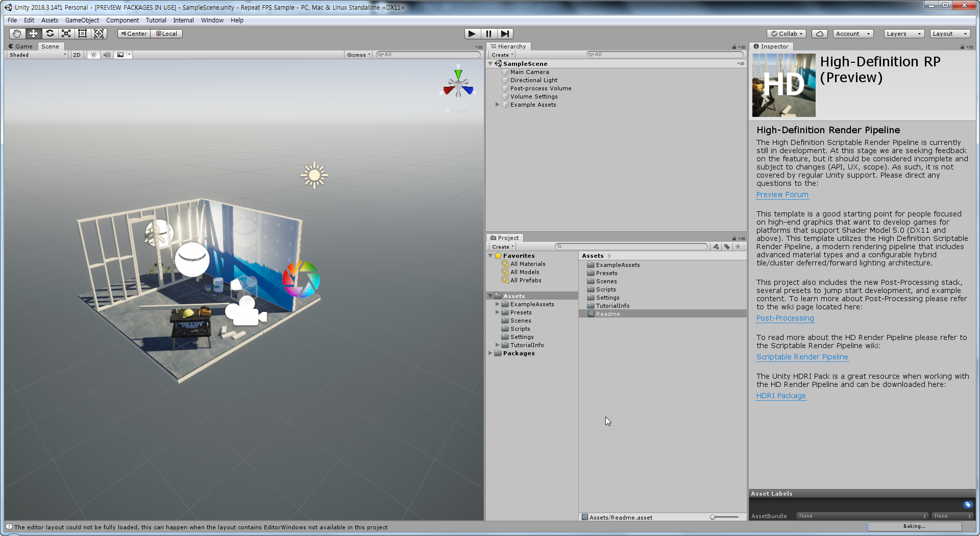Click the Step frame button
Viewport: 980px width, 536px height.
[505, 34]
